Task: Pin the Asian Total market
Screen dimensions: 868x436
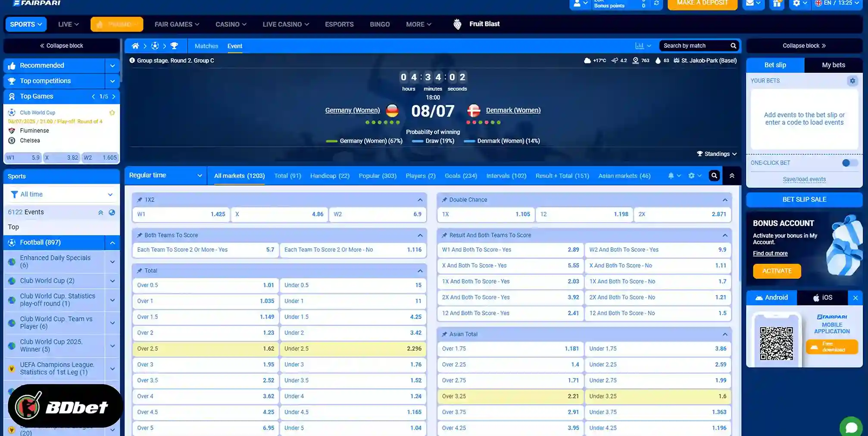Action: tap(444, 334)
